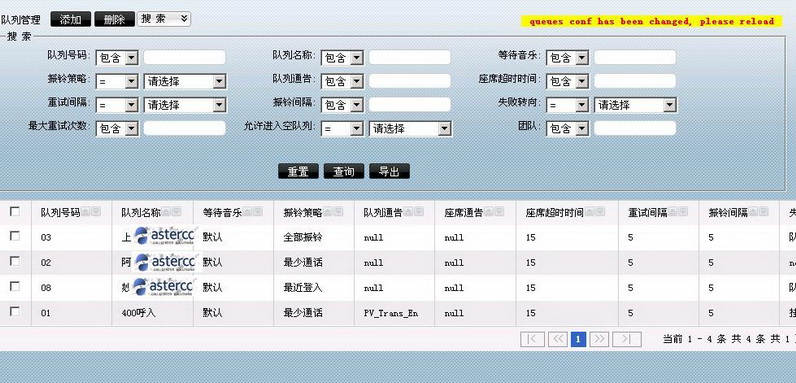Sort 队列通告 column ascending
Viewport: 796px width, 383px height.
click(x=408, y=211)
